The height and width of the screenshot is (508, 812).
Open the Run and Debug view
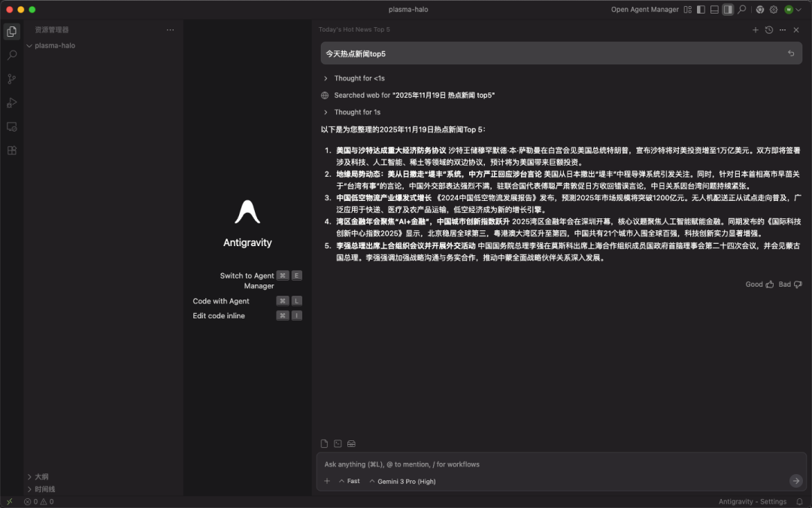11,103
